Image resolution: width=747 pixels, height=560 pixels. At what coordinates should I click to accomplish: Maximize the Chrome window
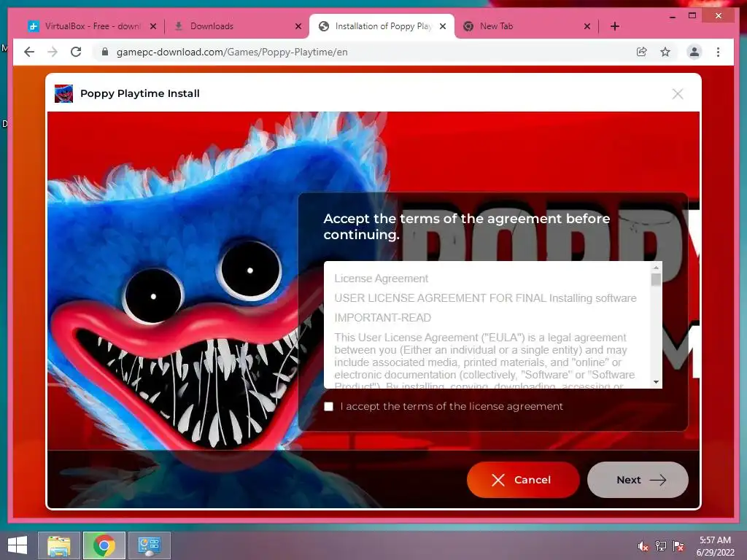click(x=692, y=16)
